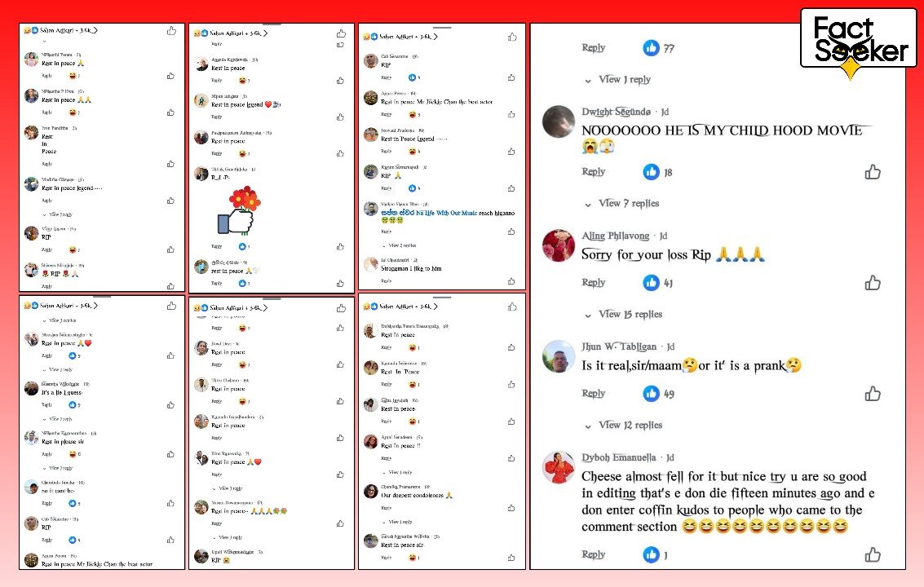Expand View 12 replies
This screenshot has height=587, width=924.
pos(630,425)
